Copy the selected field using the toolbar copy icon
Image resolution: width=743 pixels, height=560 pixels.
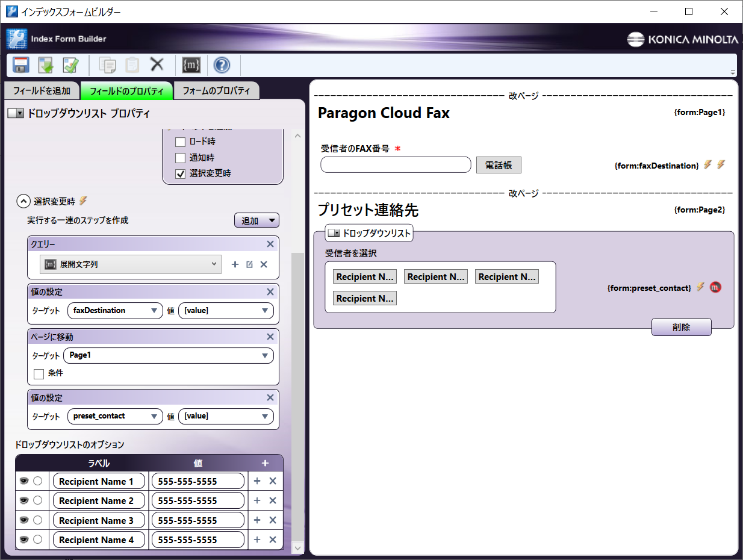click(108, 65)
